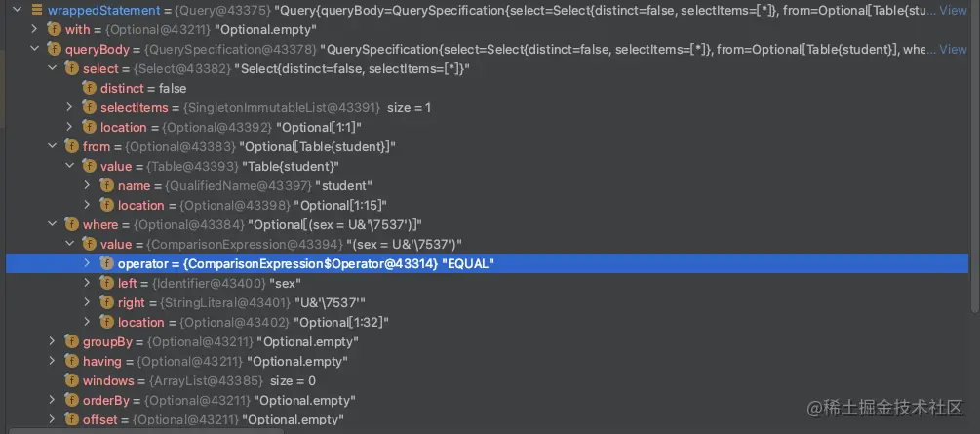
Task: Click the wrappedStatement variable icon
Action: point(37,10)
